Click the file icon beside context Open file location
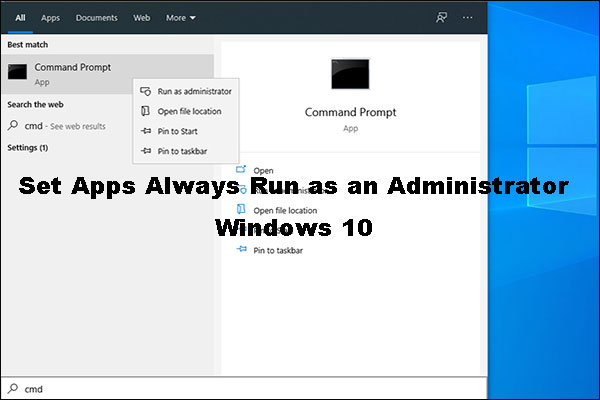The image size is (600, 400). (145, 111)
